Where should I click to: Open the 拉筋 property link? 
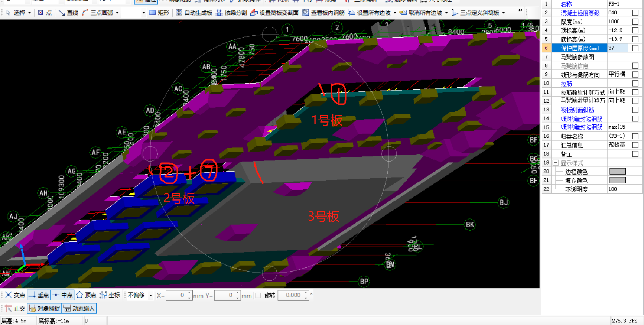566,84
